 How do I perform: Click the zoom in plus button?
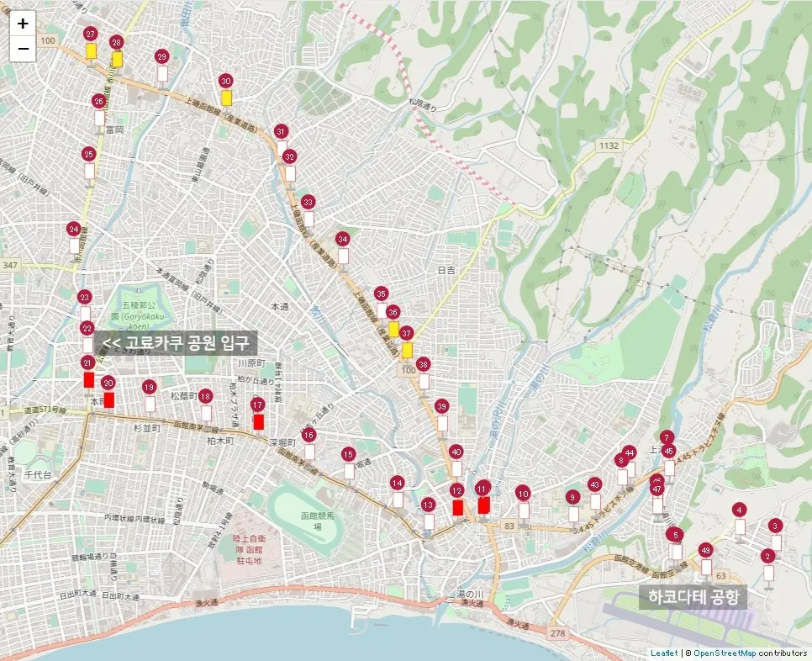click(23, 24)
